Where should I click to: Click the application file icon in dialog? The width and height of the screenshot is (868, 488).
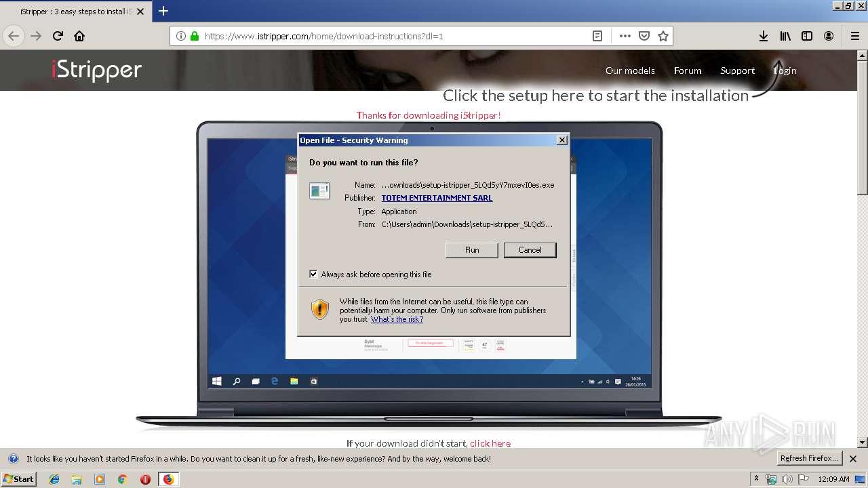tap(319, 191)
